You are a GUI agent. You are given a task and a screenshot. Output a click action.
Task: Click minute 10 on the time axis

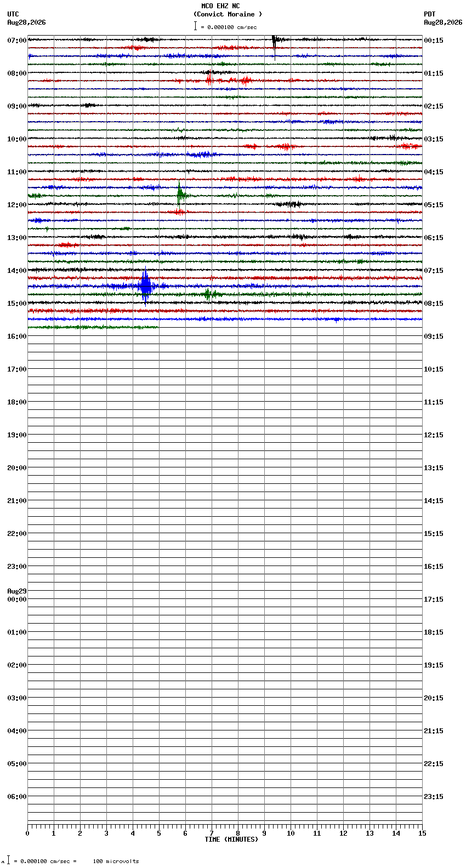(x=291, y=833)
